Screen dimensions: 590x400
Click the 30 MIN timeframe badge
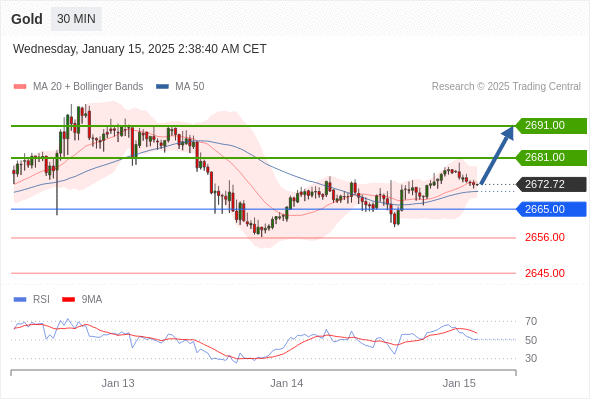pos(76,19)
